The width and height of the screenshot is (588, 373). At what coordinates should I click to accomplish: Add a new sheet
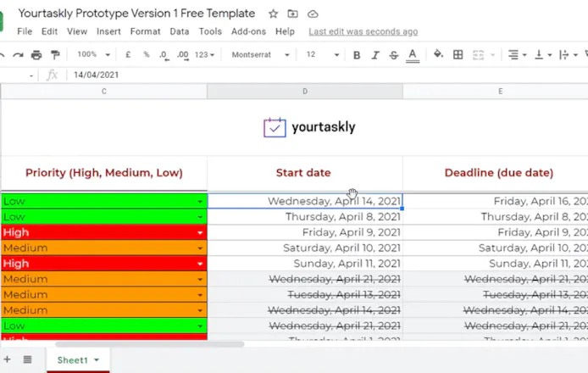point(7,359)
